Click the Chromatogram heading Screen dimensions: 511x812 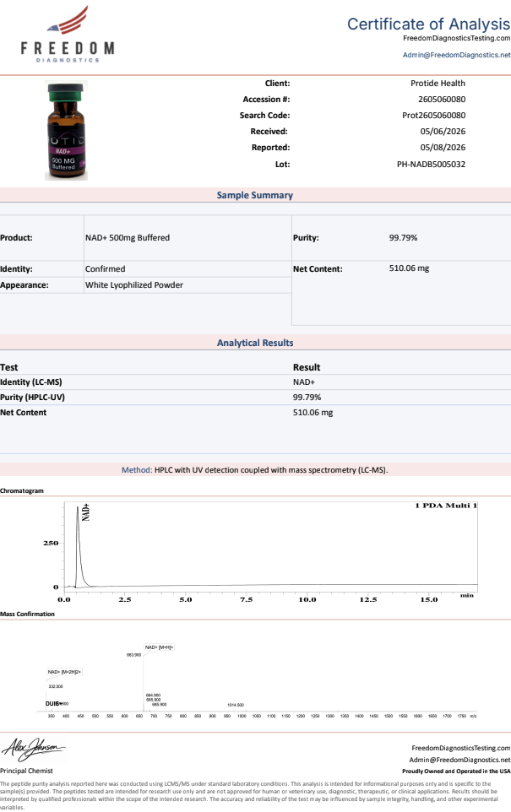22,490
